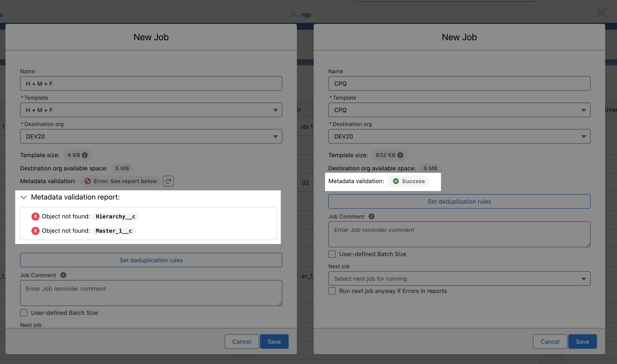Click the Object not found error icon for Hierarchy__c
Image resolution: width=617 pixels, height=364 pixels.
[35, 216]
